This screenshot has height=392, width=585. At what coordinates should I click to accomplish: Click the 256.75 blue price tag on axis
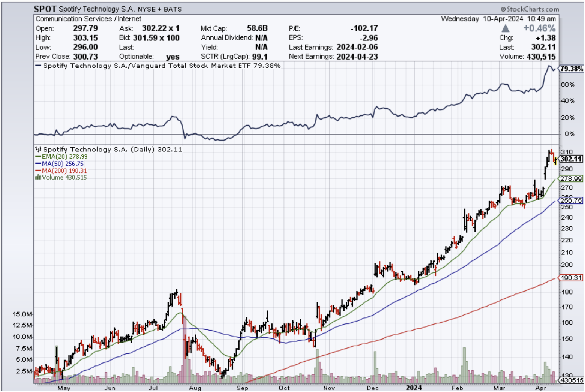(571, 200)
